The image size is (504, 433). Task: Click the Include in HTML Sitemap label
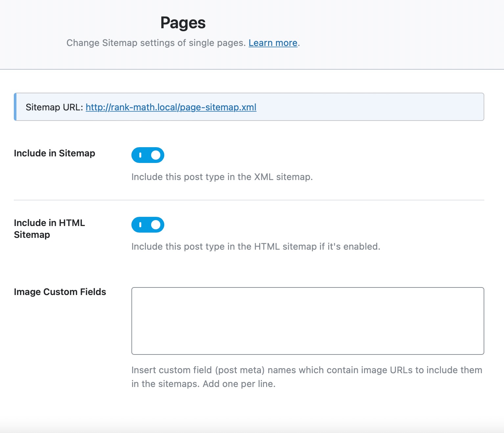[49, 229]
